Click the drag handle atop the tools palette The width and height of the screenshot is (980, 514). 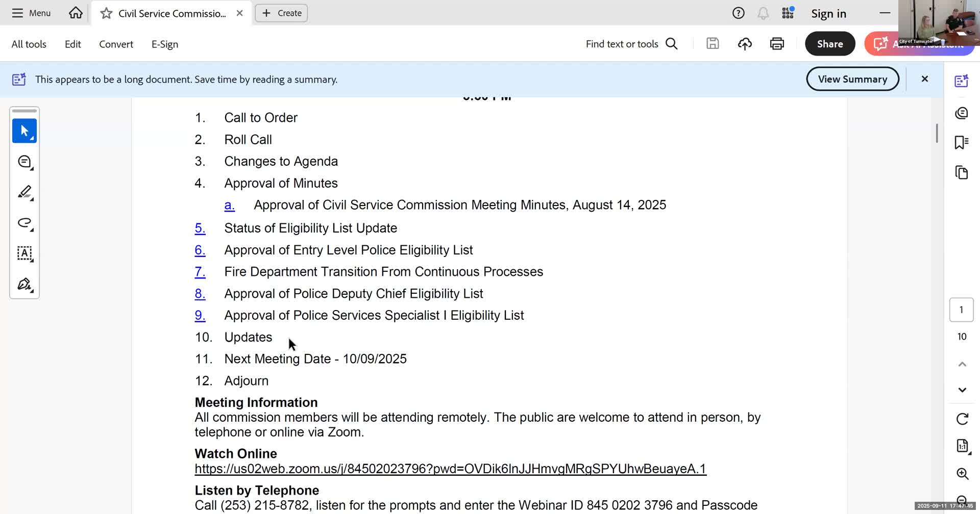24,111
